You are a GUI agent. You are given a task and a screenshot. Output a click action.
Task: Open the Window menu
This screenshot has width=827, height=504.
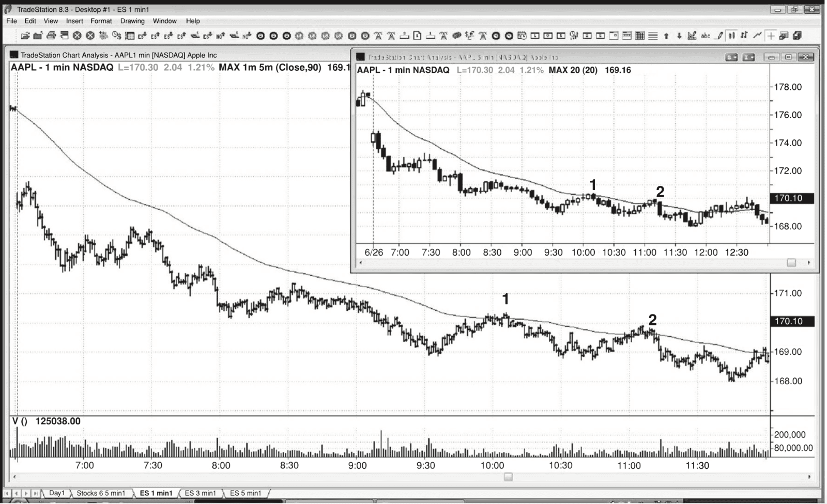click(x=164, y=21)
